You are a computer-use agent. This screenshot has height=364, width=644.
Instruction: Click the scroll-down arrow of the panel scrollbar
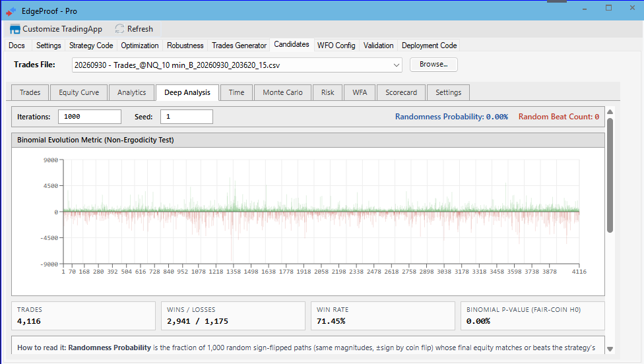[x=610, y=349]
